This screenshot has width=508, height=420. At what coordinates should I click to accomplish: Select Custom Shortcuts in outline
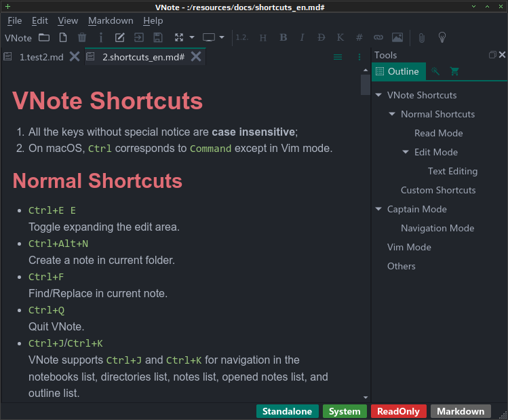point(438,190)
